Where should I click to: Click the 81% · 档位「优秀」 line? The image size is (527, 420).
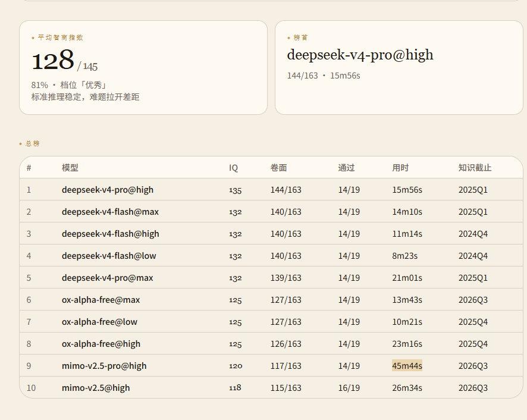coord(69,85)
